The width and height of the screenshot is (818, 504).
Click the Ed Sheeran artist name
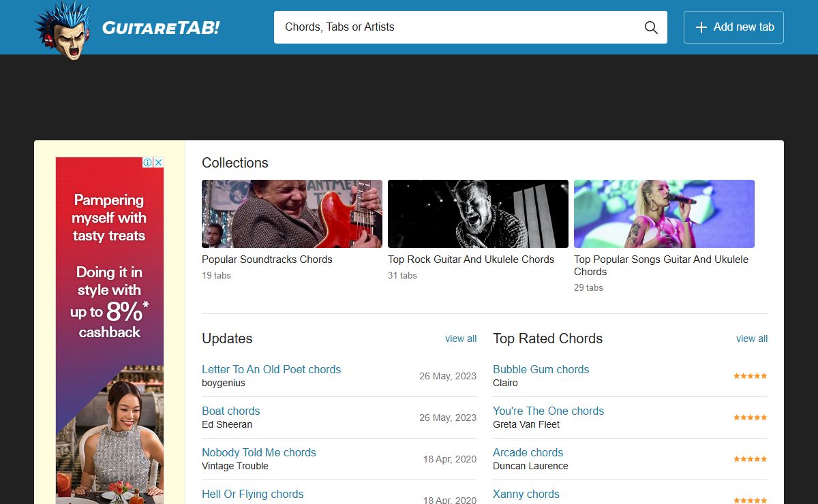point(227,424)
